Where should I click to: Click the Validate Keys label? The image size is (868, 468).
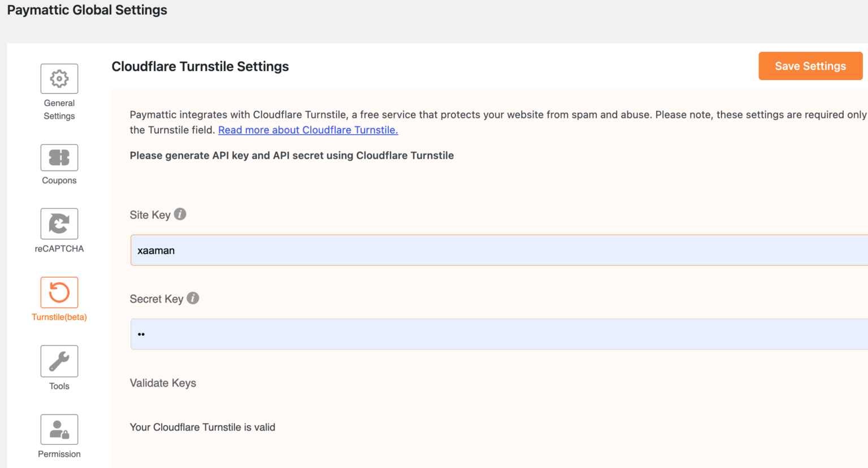click(163, 383)
